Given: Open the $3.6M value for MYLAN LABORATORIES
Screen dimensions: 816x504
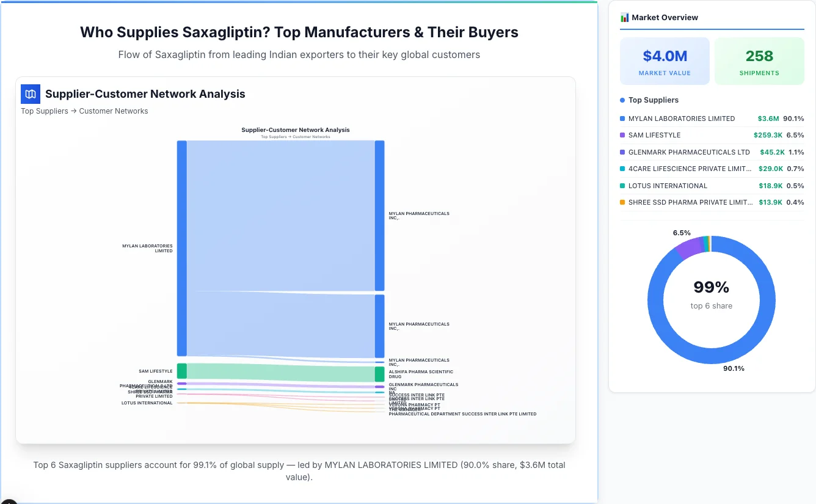Looking at the screenshot, I should click(768, 119).
